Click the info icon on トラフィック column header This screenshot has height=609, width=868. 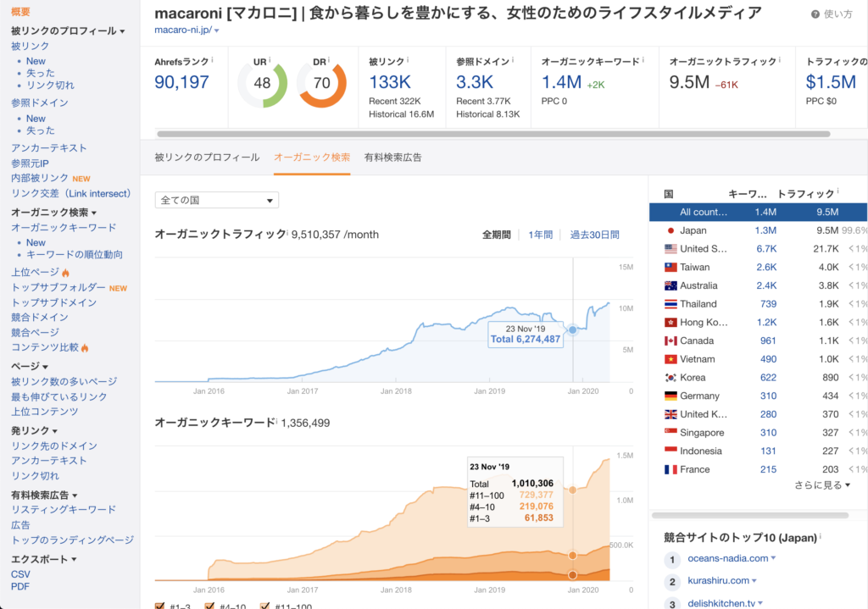(x=837, y=191)
